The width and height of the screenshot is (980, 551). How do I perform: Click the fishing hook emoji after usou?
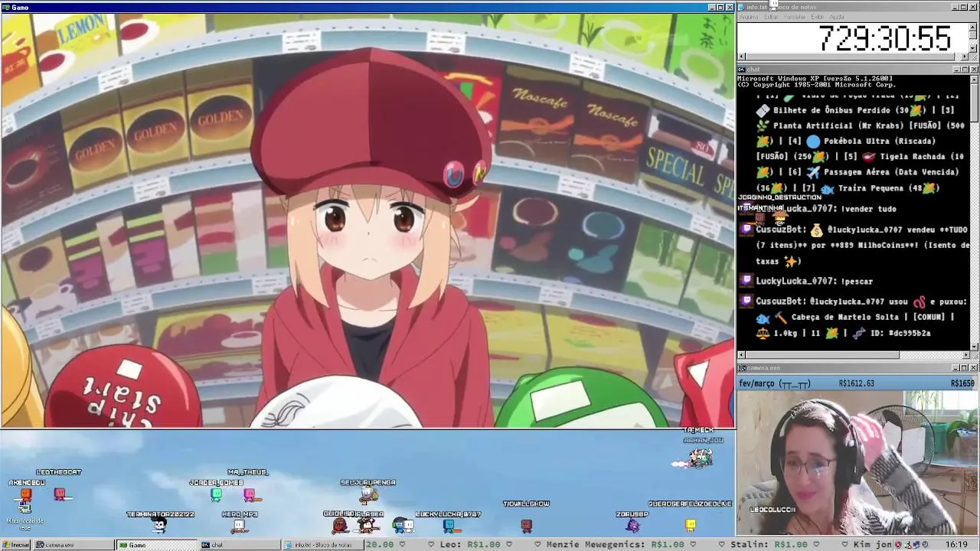[x=919, y=302]
